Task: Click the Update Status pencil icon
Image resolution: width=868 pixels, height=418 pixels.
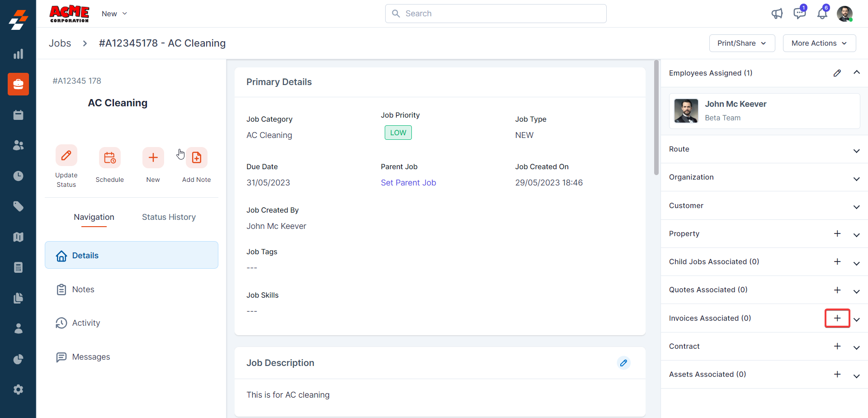Action: coord(66,156)
